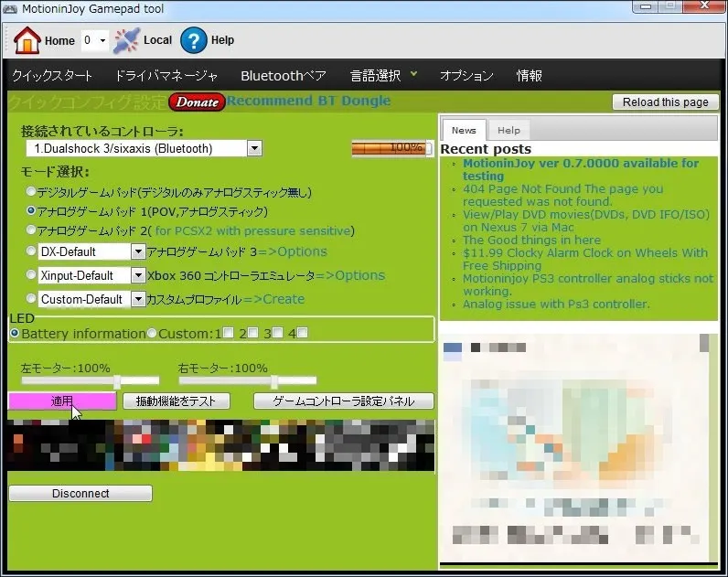Click the blurred banner ad below apply button
Image resolution: width=728 pixels, height=577 pixels.
[221, 445]
